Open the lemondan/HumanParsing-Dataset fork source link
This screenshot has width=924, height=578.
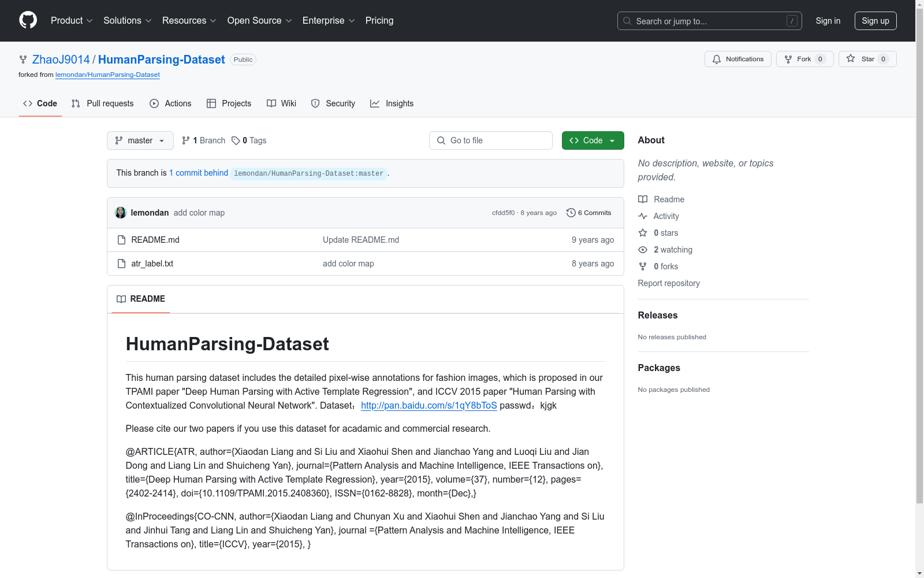coord(107,75)
